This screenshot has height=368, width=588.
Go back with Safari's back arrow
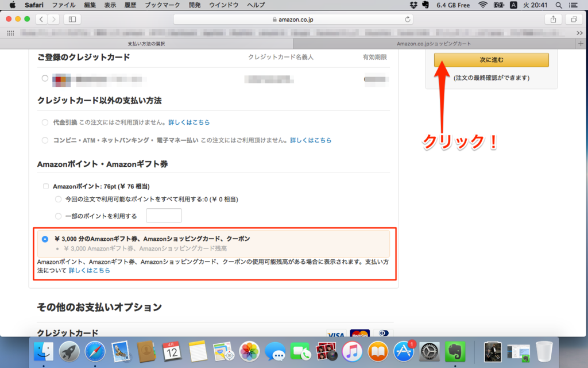click(41, 19)
